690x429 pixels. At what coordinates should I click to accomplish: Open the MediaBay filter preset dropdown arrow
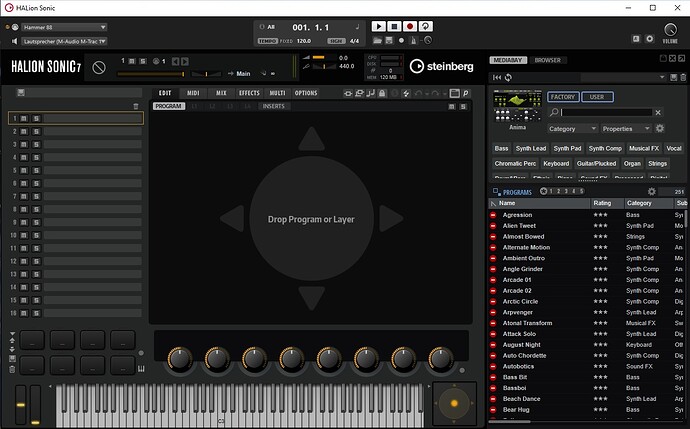[x=662, y=77]
